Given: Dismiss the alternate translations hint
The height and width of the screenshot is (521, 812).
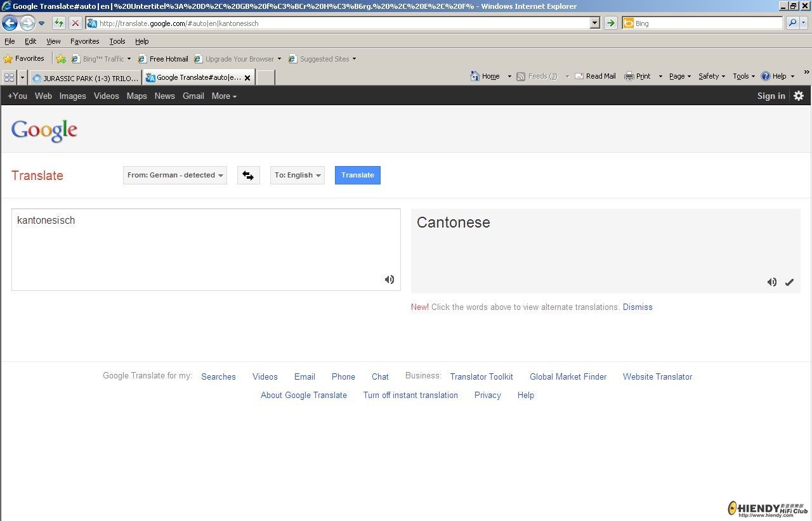Looking at the screenshot, I should (638, 307).
